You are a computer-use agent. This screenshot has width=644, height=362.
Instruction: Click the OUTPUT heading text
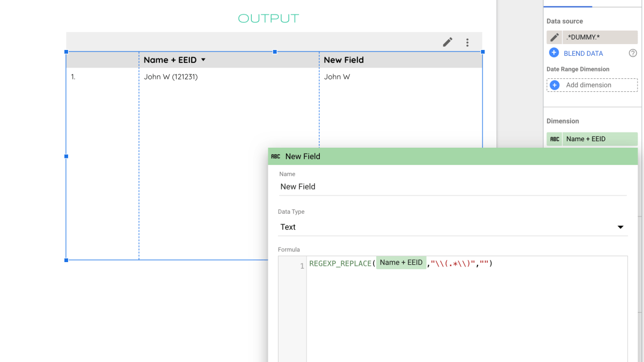click(x=268, y=18)
